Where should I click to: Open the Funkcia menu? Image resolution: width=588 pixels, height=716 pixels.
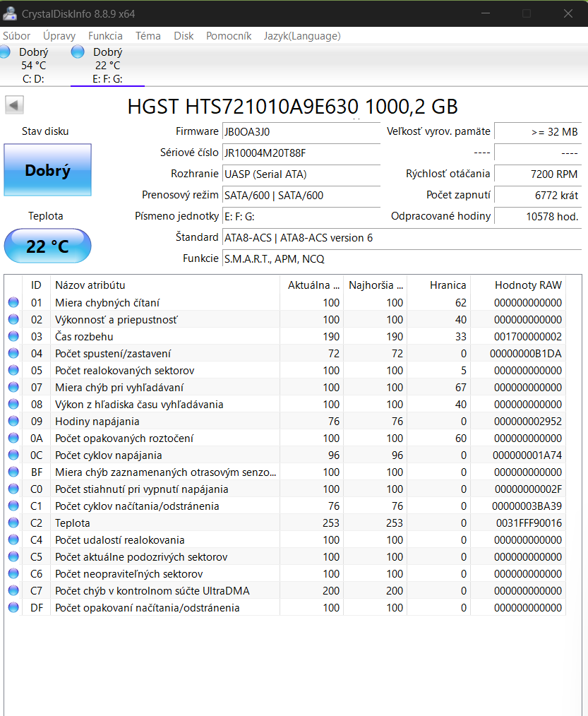click(x=104, y=35)
